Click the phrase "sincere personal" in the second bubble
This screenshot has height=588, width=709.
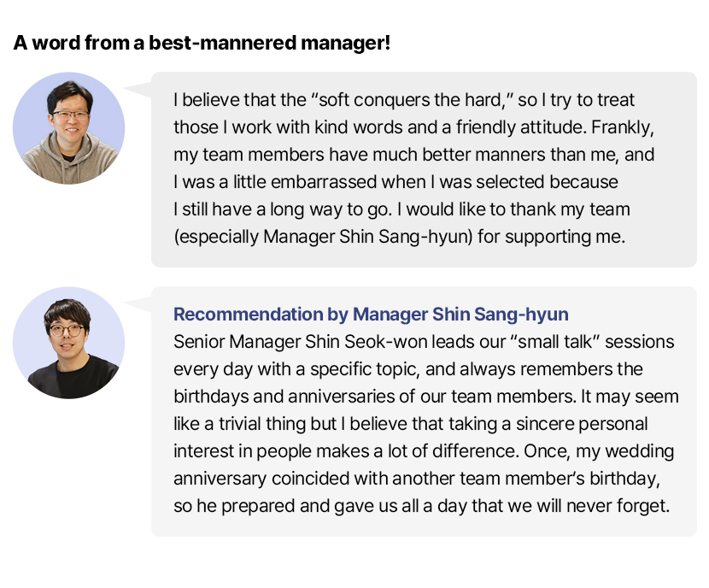pyautogui.click(x=582, y=424)
